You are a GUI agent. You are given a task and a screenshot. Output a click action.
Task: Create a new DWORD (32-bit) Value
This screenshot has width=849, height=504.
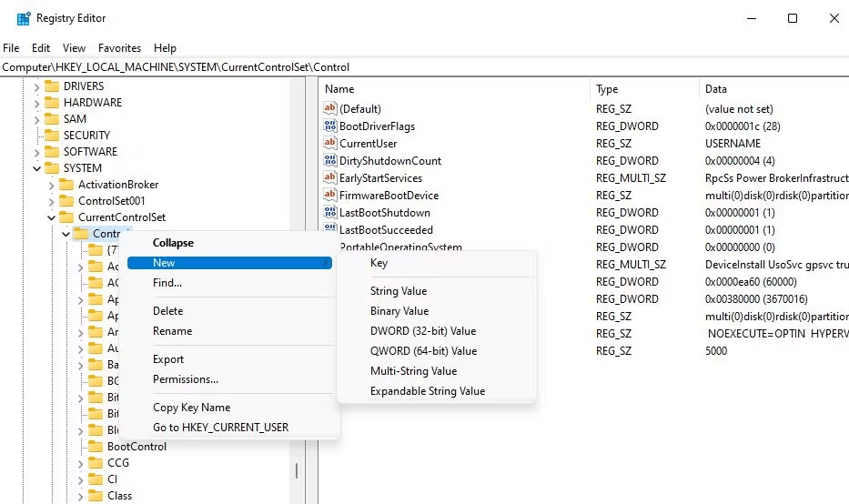pyautogui.click(x=437, y=331)
